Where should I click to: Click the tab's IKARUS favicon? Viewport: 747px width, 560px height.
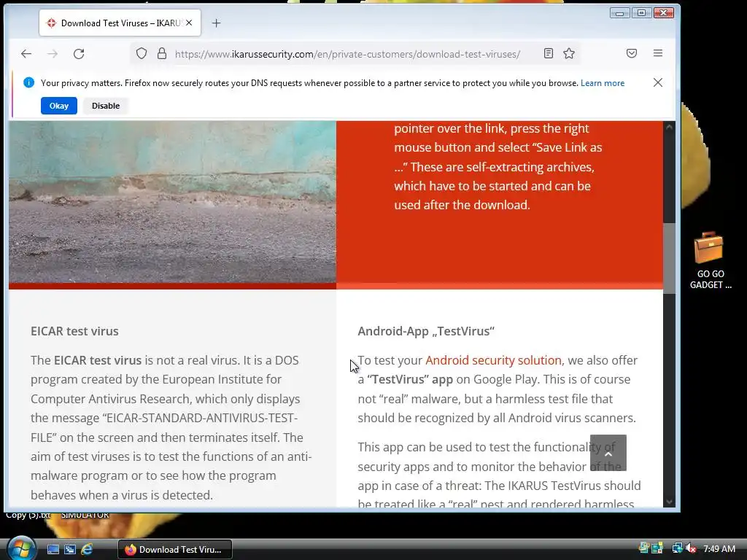click(52, 23)
